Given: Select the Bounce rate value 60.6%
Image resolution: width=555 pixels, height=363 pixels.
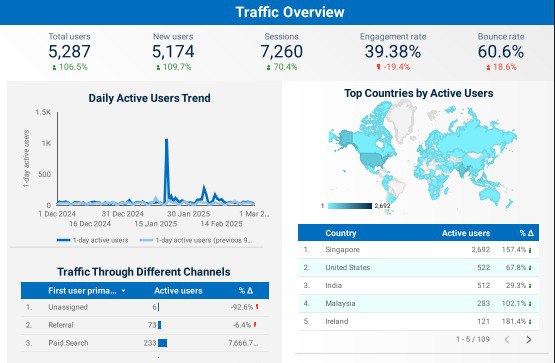Looking at the screenshot, I should (x=500, y=52).
